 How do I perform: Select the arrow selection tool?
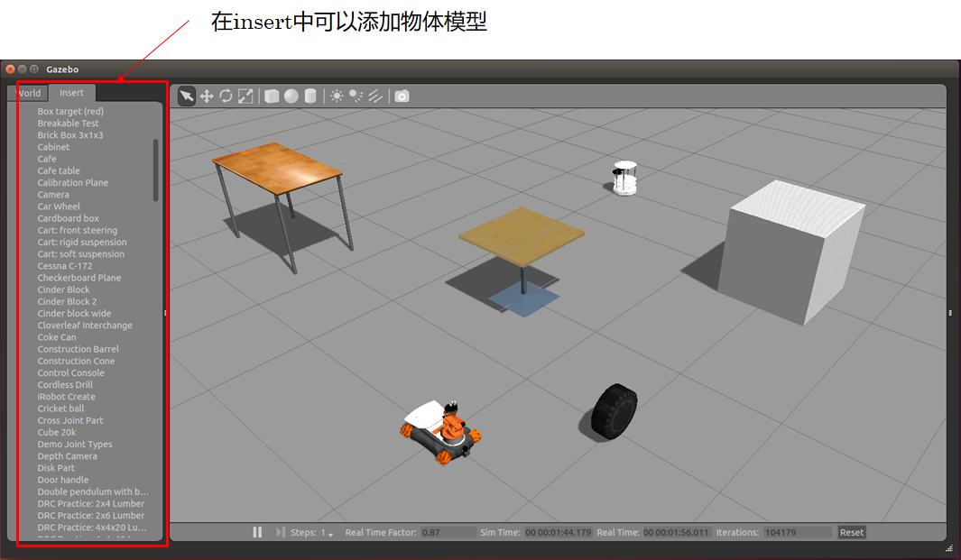click(x=186, y=96)
